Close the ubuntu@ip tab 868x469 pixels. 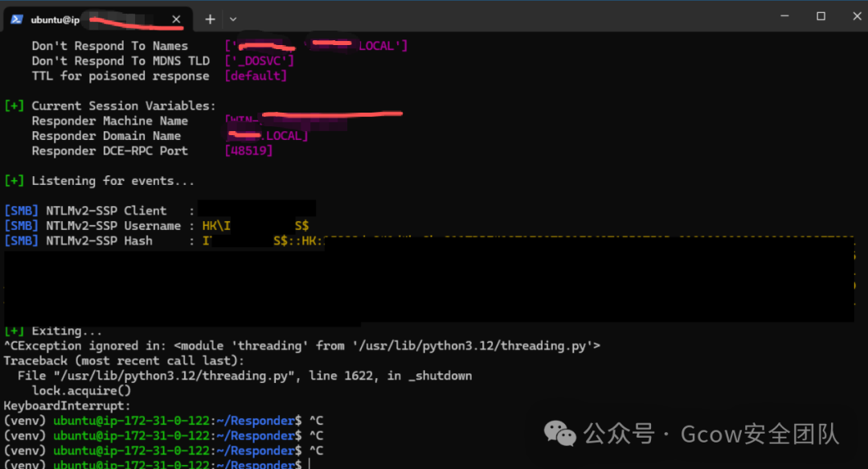(176, 19)
